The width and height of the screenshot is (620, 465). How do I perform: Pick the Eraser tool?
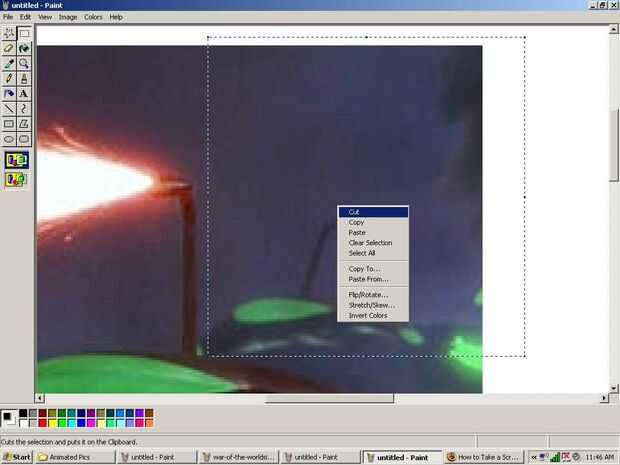pos(9,49)
